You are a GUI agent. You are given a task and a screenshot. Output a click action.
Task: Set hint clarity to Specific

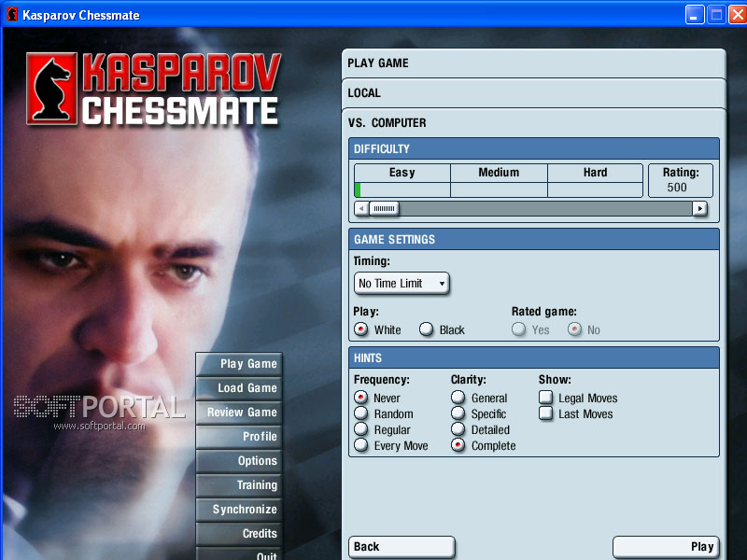point(458,413)
